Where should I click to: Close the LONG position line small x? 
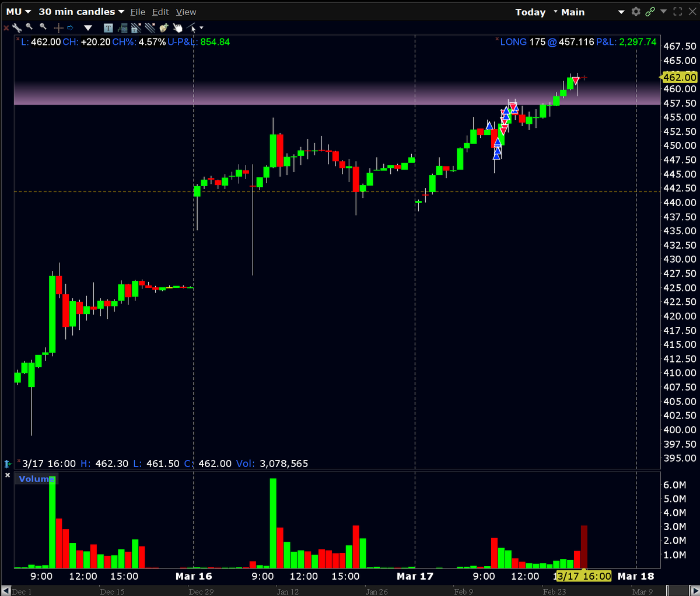tap(497, 39)
